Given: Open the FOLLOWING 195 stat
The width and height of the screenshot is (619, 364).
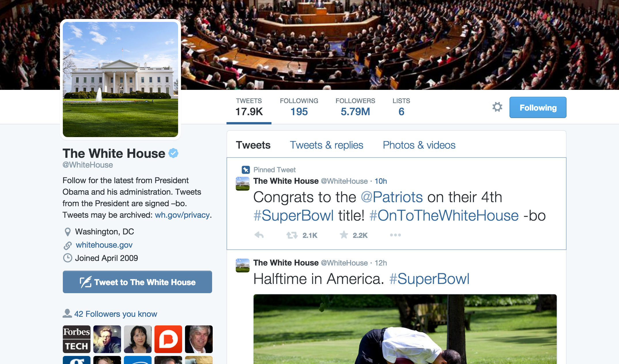Looking at the screenshot, I should tap(299, 107).
